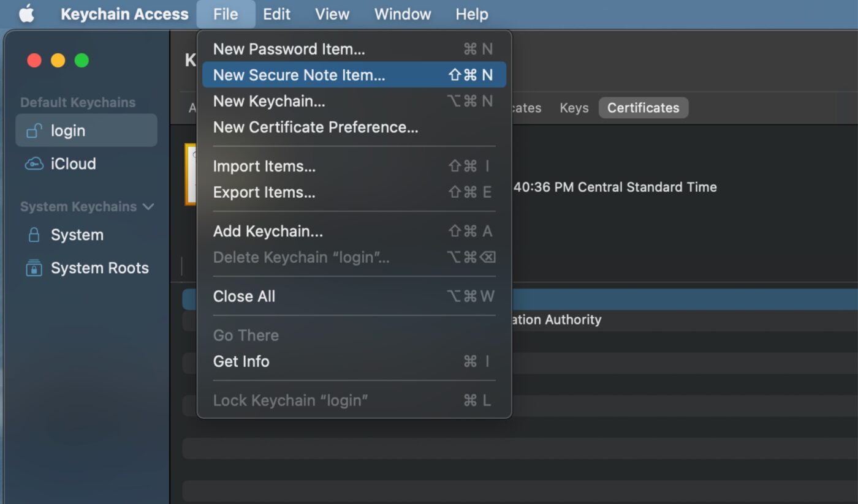Open the Apple menu
858x504 pixels.
pyautogui.click(x=26, y=13)
